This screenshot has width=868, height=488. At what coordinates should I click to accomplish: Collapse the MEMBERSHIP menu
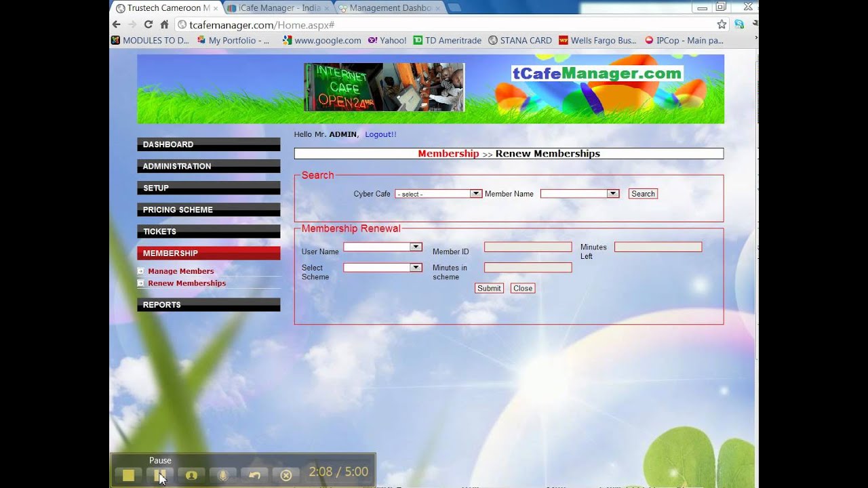209,253
